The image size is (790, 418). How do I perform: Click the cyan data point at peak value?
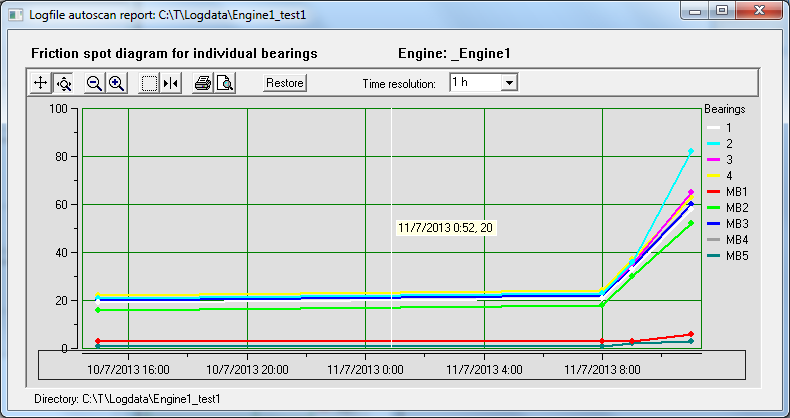point(691,151)
